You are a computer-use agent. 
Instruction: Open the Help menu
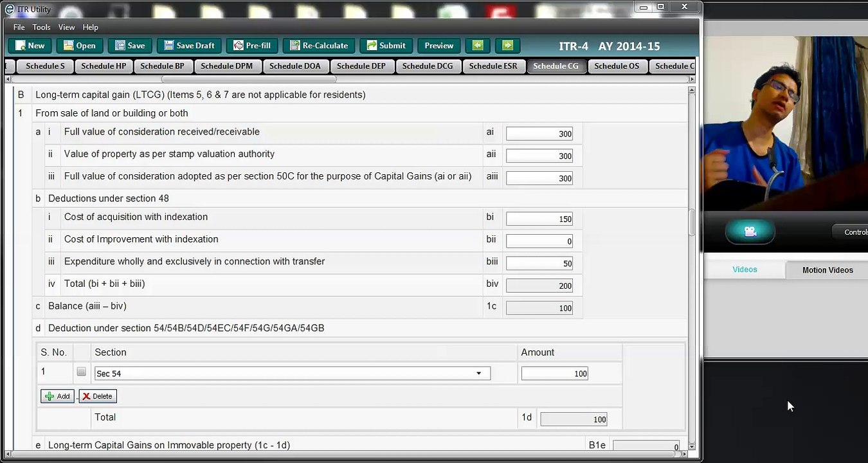90,27
